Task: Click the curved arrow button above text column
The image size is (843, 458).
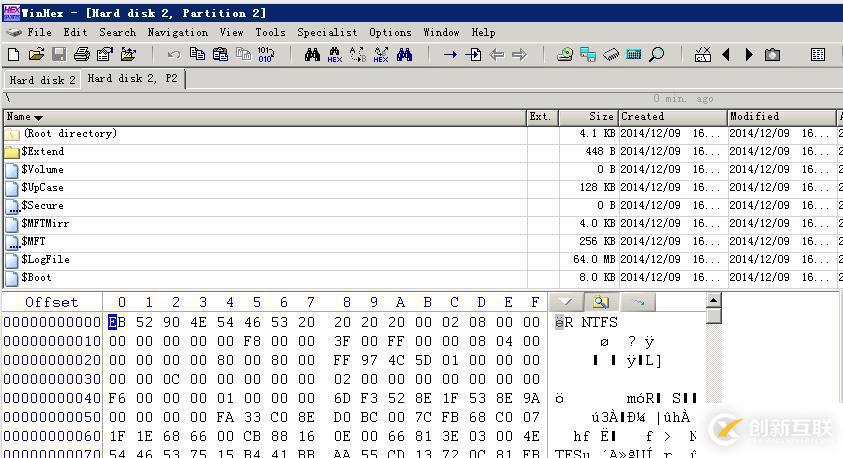Action: click(638, 302)
